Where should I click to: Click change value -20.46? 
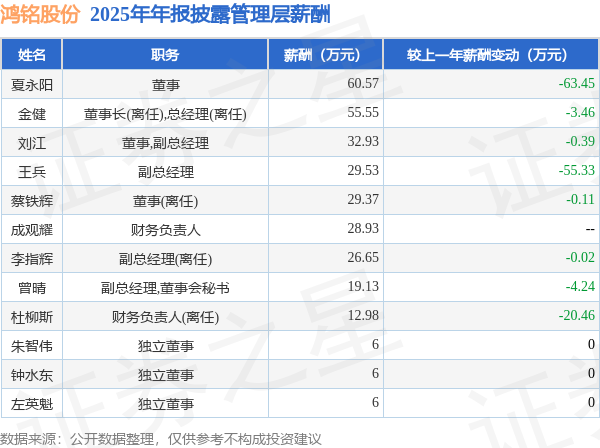[577, 315]
